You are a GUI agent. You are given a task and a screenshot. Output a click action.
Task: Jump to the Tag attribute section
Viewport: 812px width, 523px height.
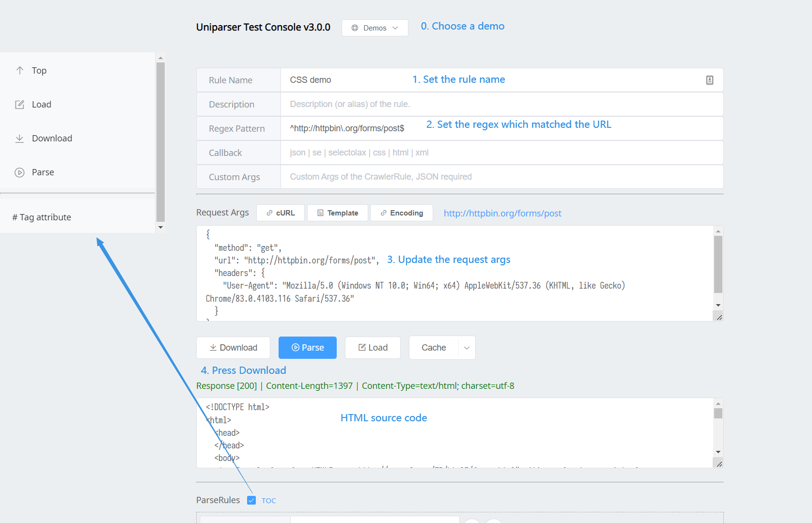pyautogui.click(x=42, y=217)
